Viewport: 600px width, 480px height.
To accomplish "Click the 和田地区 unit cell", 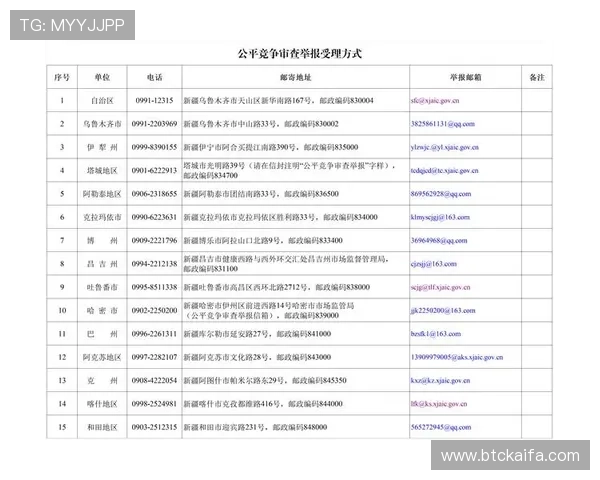I will click(x=102, y=428).
